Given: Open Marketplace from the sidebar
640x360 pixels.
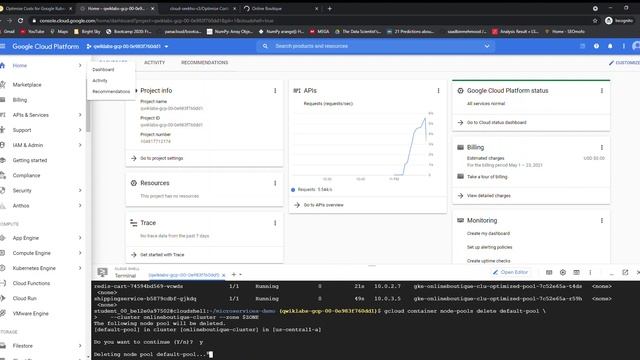Looking at the screenshot, I should click(27, 84).
